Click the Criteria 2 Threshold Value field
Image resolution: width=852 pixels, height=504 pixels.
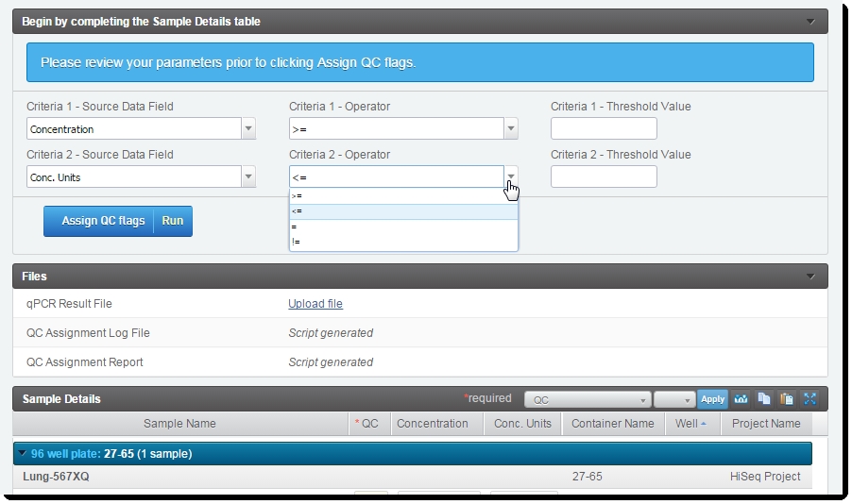coord(603,177)
